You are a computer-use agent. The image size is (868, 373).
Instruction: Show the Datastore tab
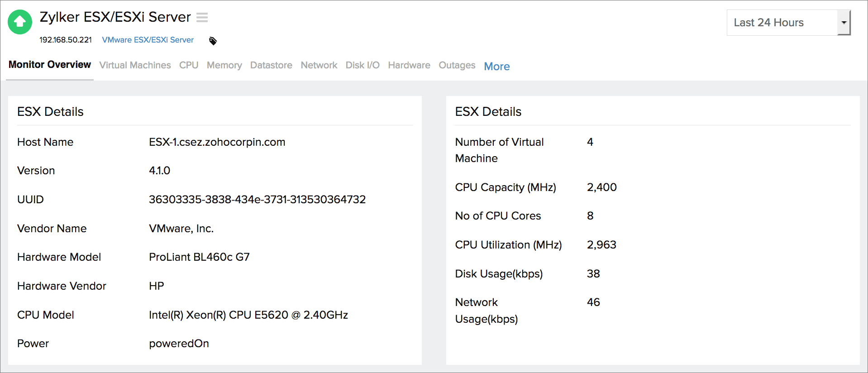(x=271, y=65)
